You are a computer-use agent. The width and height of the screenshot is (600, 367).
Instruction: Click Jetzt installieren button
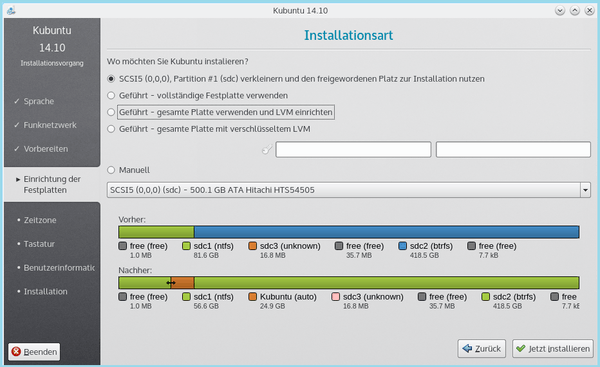coord(553,349)
